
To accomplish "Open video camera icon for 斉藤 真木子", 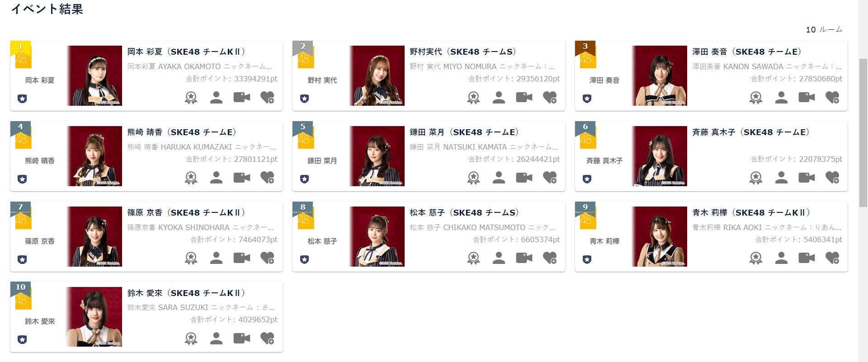I will point(807,178).
